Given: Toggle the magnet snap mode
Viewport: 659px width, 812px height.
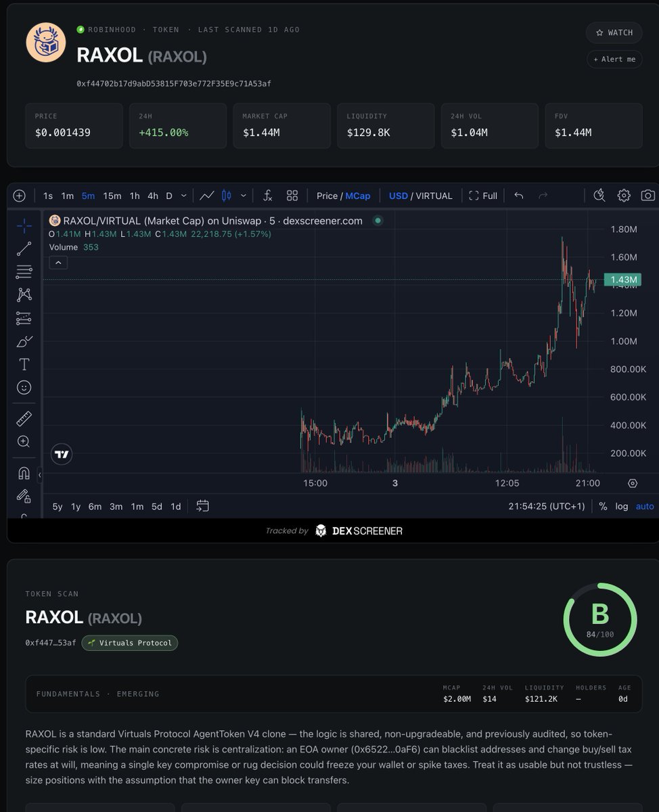Looking at the screenshot, I should point(24,473).
